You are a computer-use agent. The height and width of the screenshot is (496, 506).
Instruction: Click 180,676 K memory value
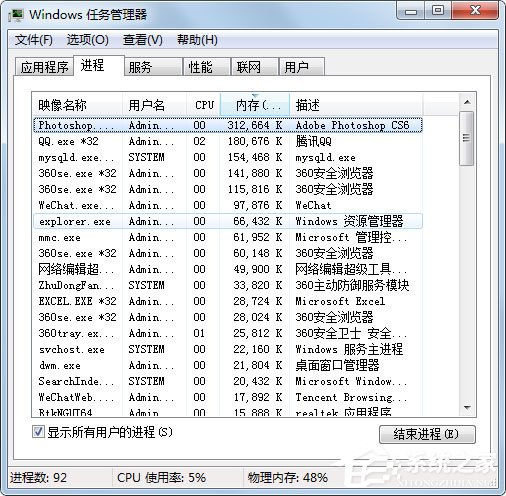tap(255, 141)
